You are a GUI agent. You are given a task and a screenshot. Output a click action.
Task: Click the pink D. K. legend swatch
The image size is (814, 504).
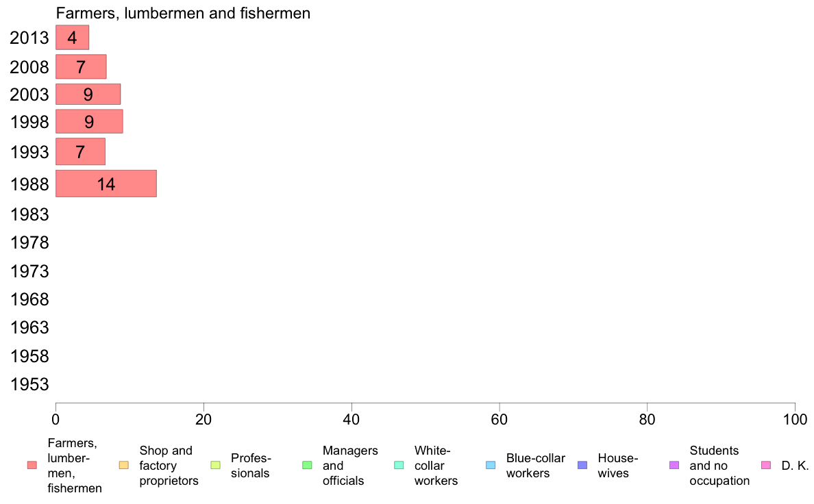pos(766,466)
